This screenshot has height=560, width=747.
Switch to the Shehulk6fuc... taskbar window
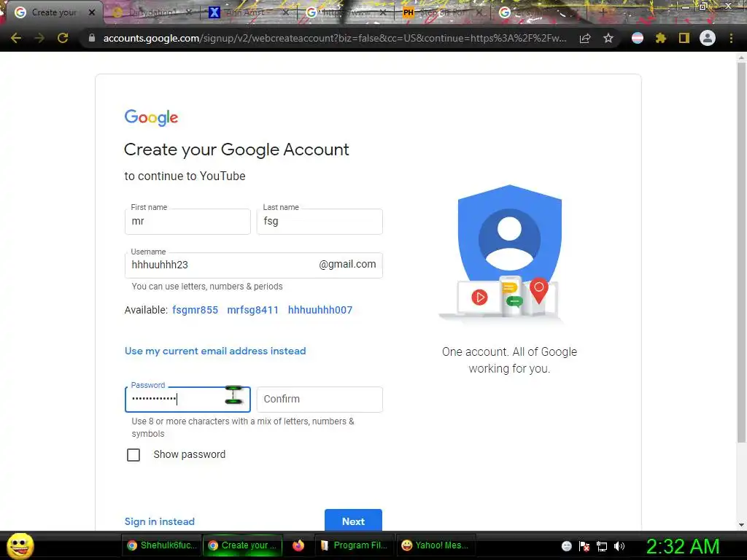(x=162, y=545)
